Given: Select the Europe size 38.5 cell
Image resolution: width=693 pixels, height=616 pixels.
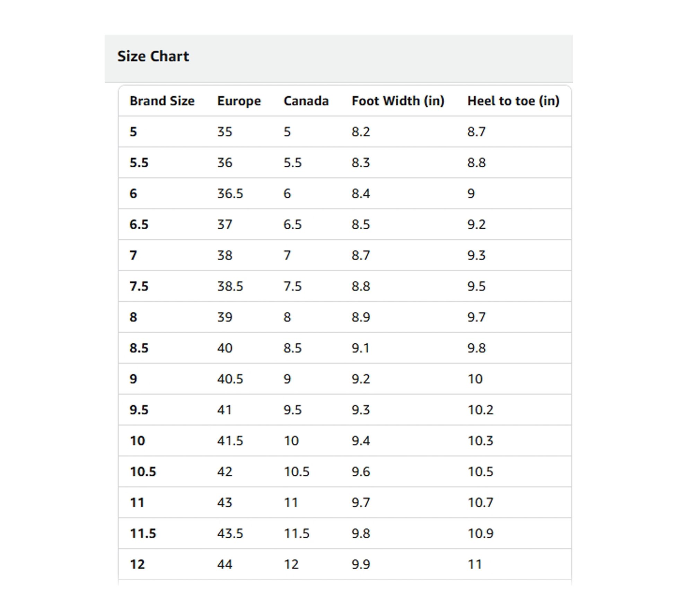Looking at the screenshot, I should point(230,286).
